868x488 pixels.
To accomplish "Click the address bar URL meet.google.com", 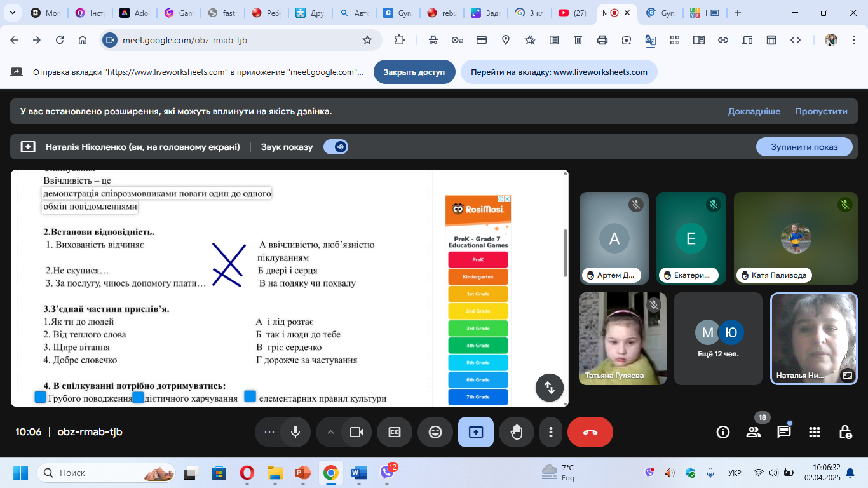I will (185, 40).
